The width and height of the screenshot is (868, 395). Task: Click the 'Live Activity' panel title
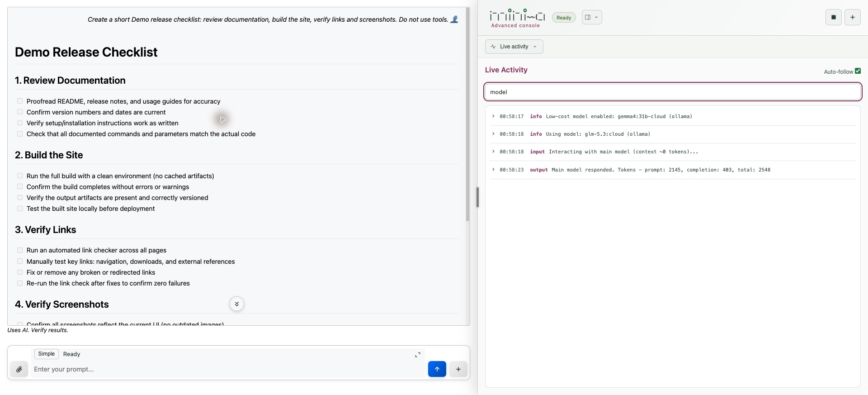tap(506, 70)
